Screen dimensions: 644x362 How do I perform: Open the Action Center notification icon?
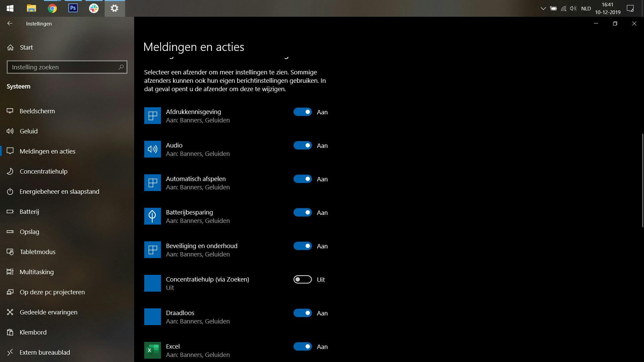630,8
